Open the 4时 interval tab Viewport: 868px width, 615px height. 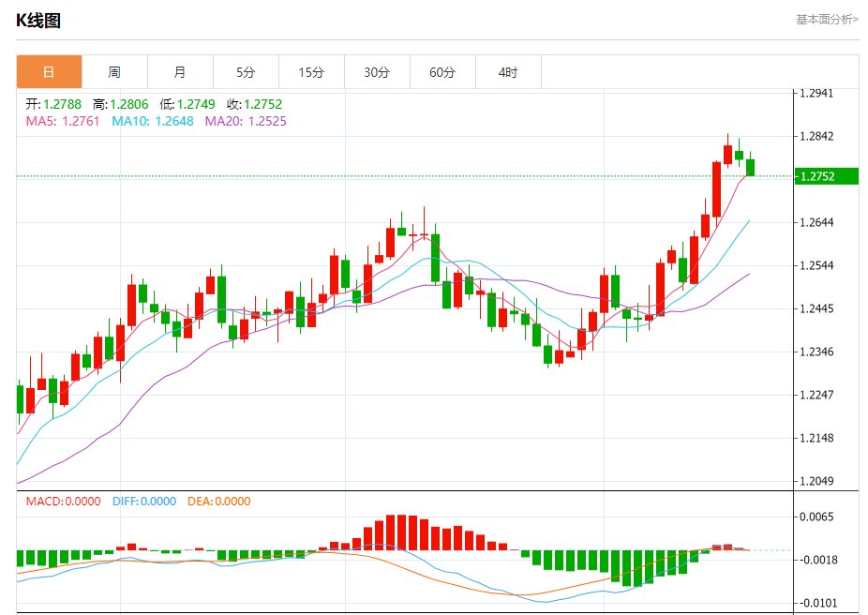click(x=508, y=72)
